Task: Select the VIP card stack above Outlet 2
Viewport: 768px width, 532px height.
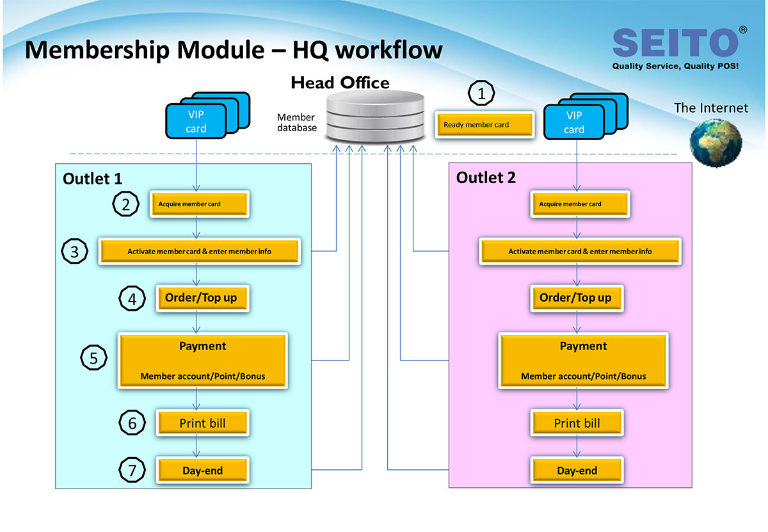Action: [x=586, y=116]
